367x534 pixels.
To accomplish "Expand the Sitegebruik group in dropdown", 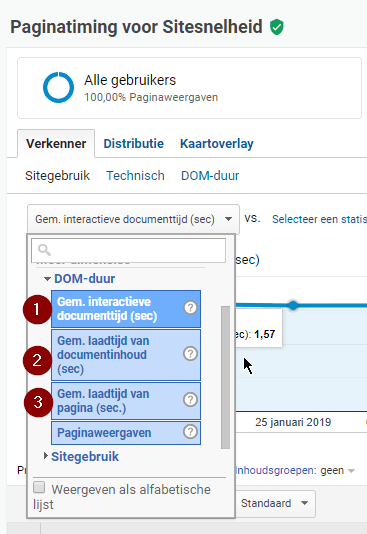I will [x=46, y=456].
